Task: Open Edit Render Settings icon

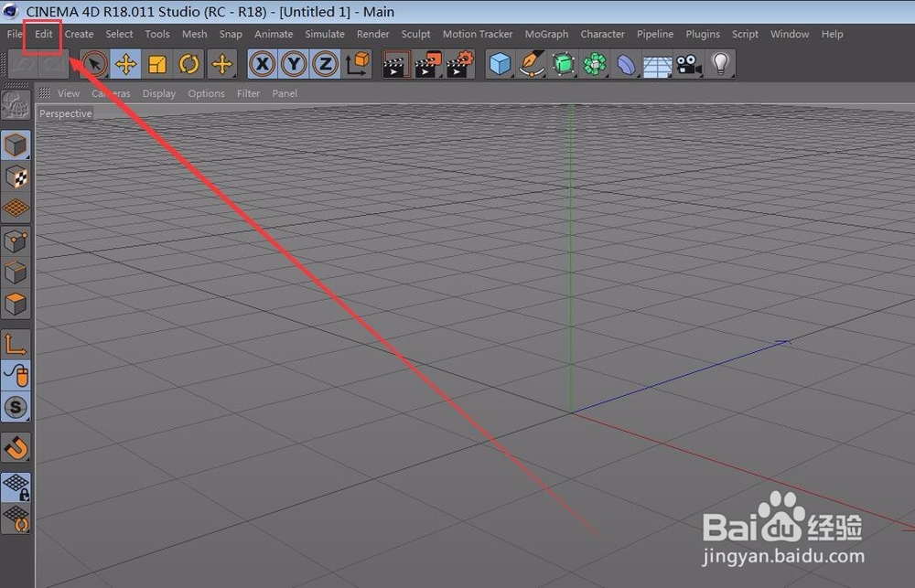Action: pos(460,64)
